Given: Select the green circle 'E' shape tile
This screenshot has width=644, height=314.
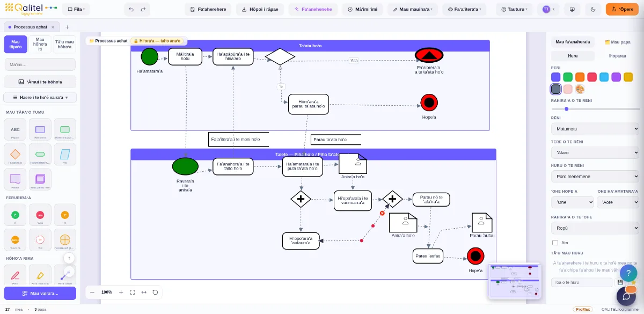Looking at the screenshot, I should click(x=15, y=215).
